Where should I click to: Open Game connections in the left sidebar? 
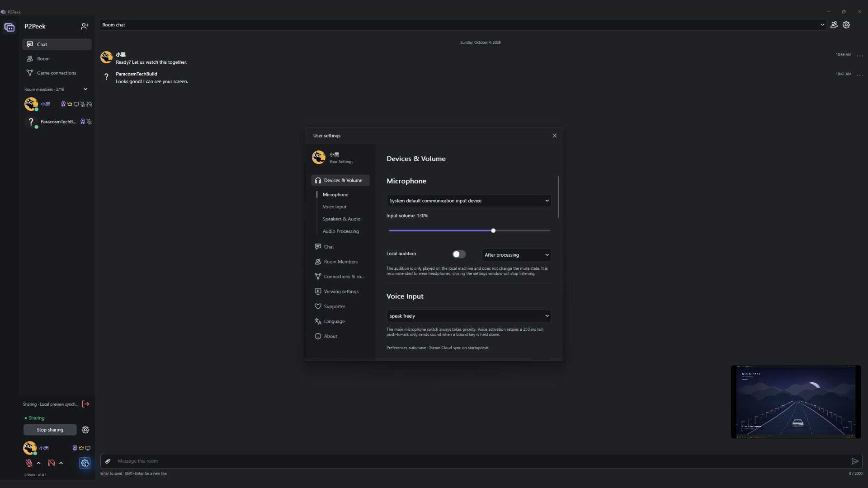57,73
